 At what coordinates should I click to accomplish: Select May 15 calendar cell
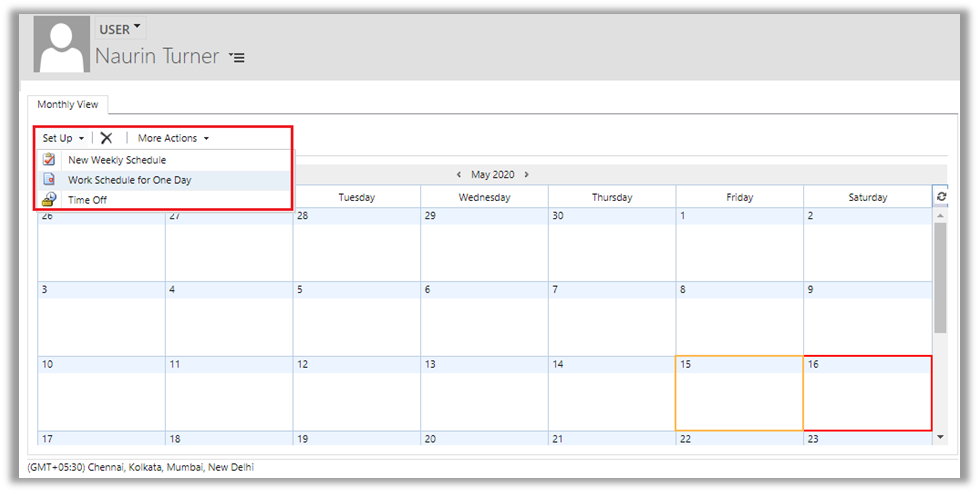click(x=739, y=393)
